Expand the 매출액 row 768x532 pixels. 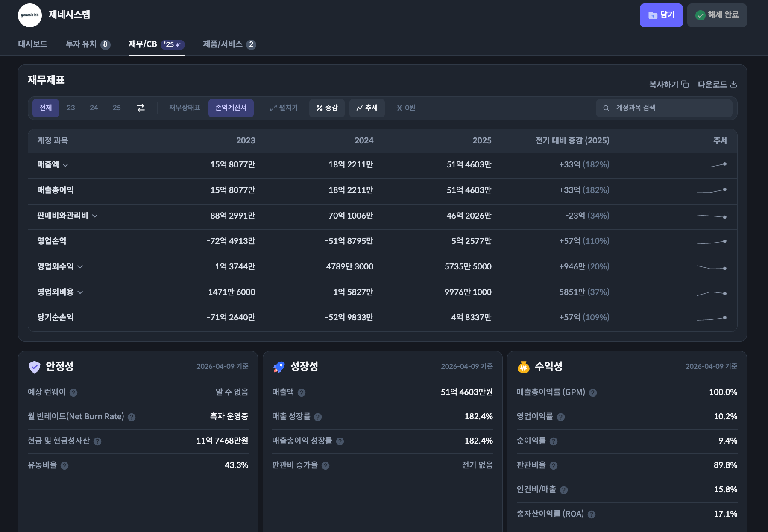[65, 165]
